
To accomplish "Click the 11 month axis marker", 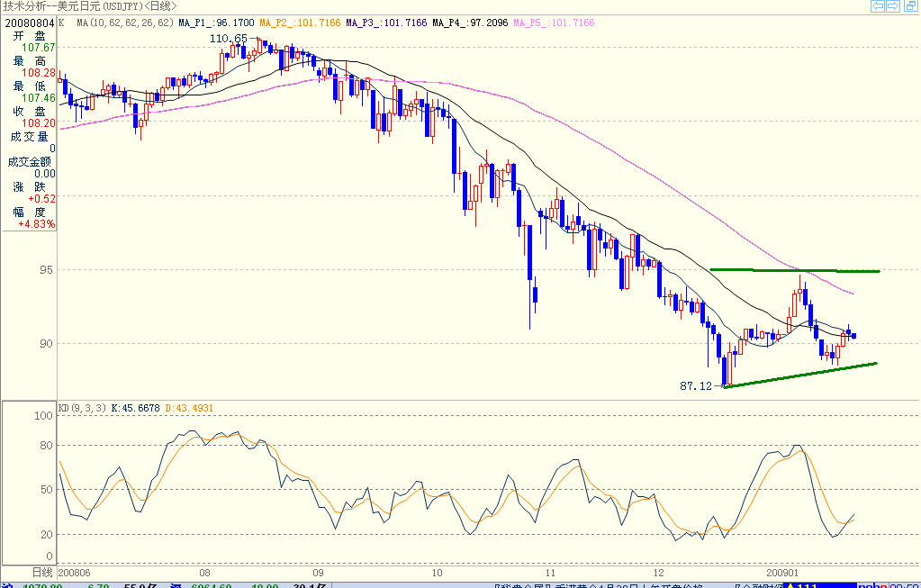I will tap(550, 573).
